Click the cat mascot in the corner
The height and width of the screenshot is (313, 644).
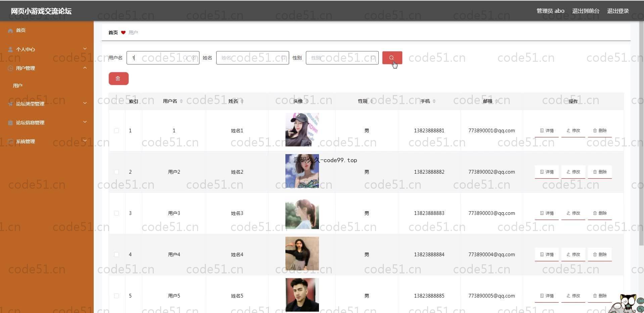(x=626, y=303)
